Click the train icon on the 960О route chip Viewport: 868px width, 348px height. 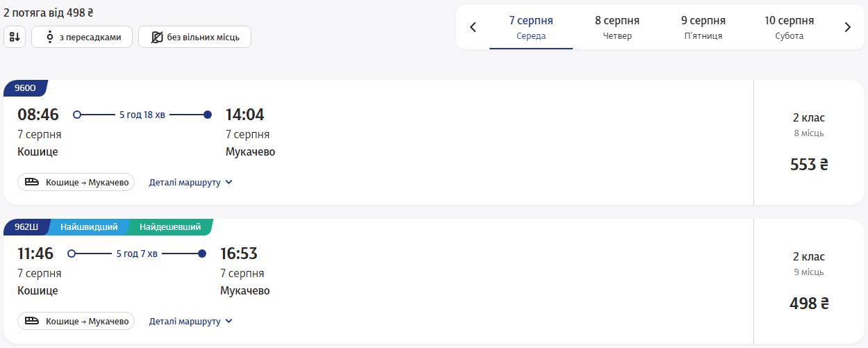[x=32, y=183]
